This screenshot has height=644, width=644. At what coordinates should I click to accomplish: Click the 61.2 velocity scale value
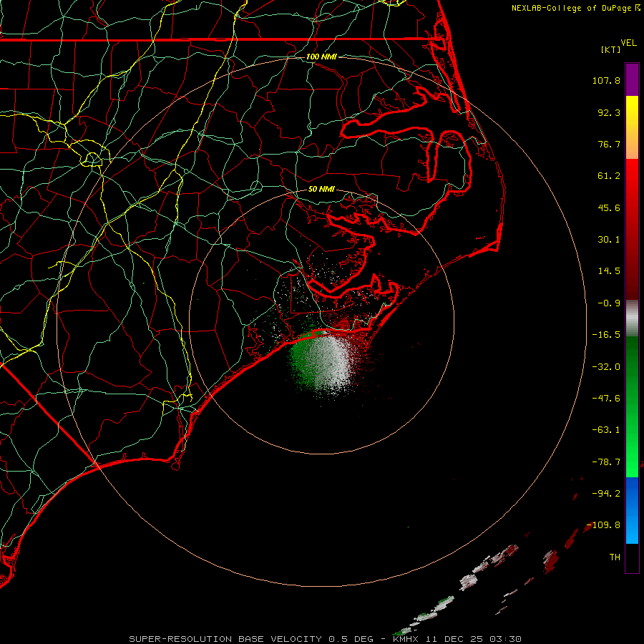point(609,176)
